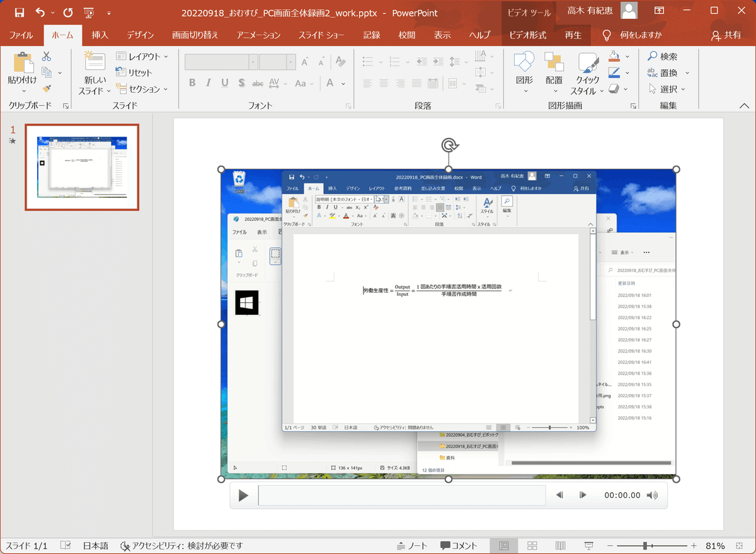The width and height of the screenshot is (756, 554).
Task: Open the Arrange (配置) menu icon
Action: [554, 62]
